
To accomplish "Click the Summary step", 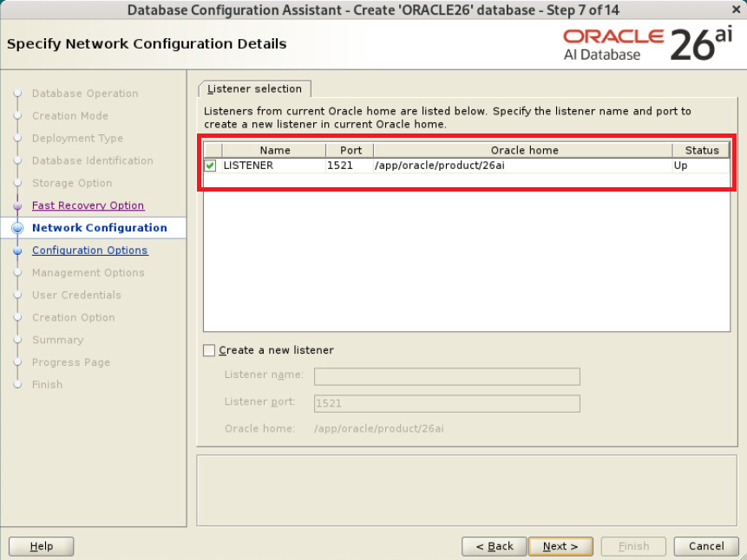I will pos(57,340).
